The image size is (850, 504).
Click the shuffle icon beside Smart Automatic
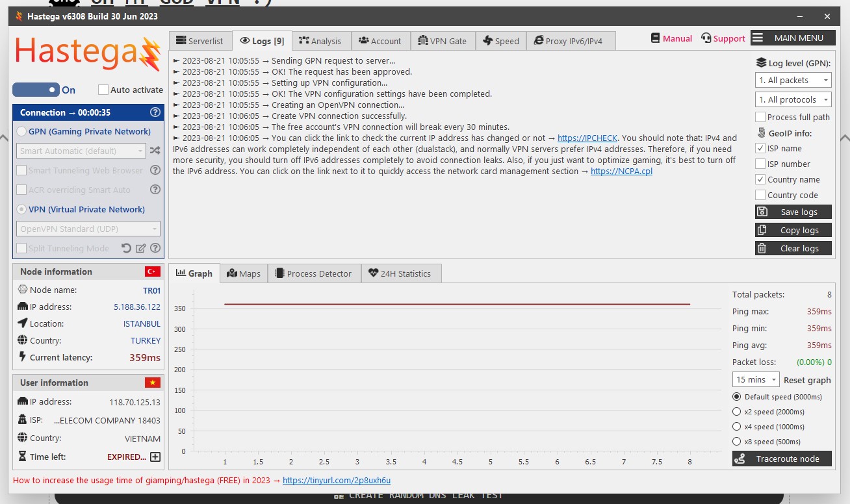point(155,151)
